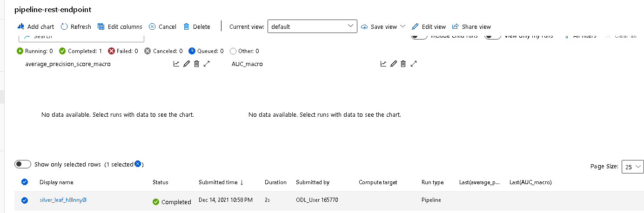The height and width of the screenshot is (213, 644).
Task: Cancel the selected run
Action: pyautogui.click(x=162, y=27)
